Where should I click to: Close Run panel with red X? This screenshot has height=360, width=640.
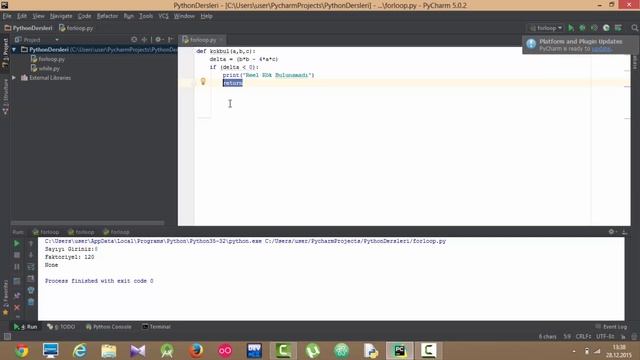click(17, 307)
